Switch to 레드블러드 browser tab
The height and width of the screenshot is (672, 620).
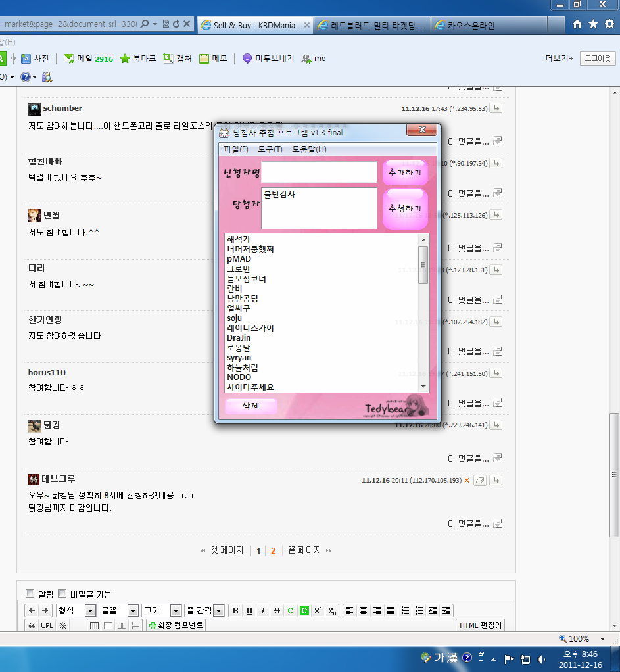372,25
